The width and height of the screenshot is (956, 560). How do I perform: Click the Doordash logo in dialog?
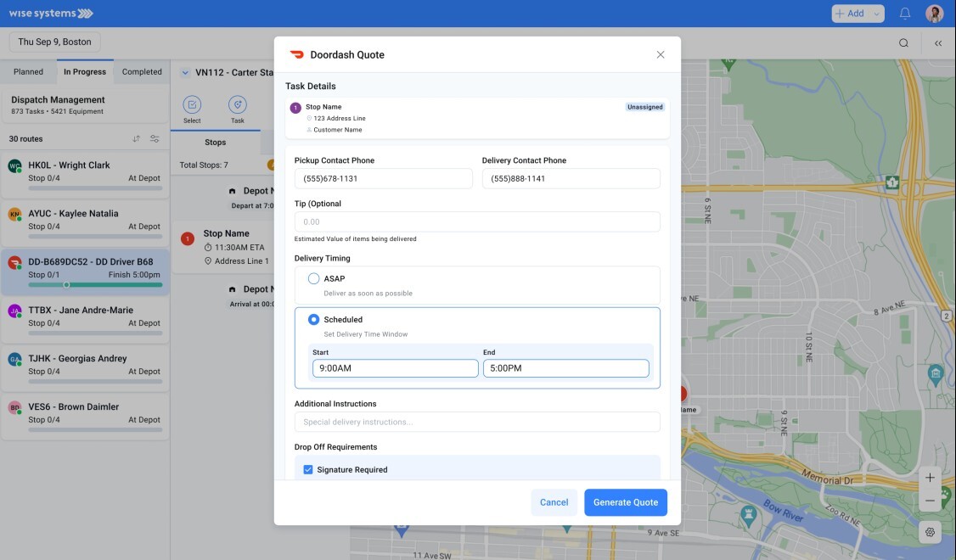[297, 55]
